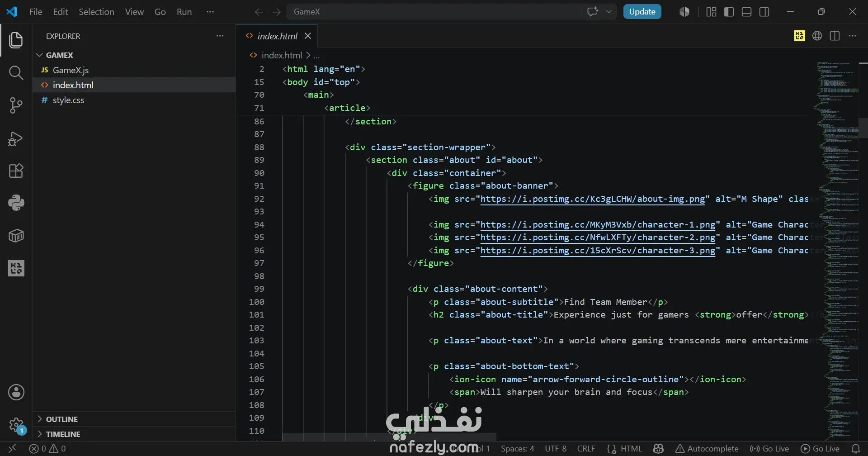This screenshot has height=456, width=868.
Task: Open the chat icon in title bar
Action: pyautogui.click(x=592, y=12)
